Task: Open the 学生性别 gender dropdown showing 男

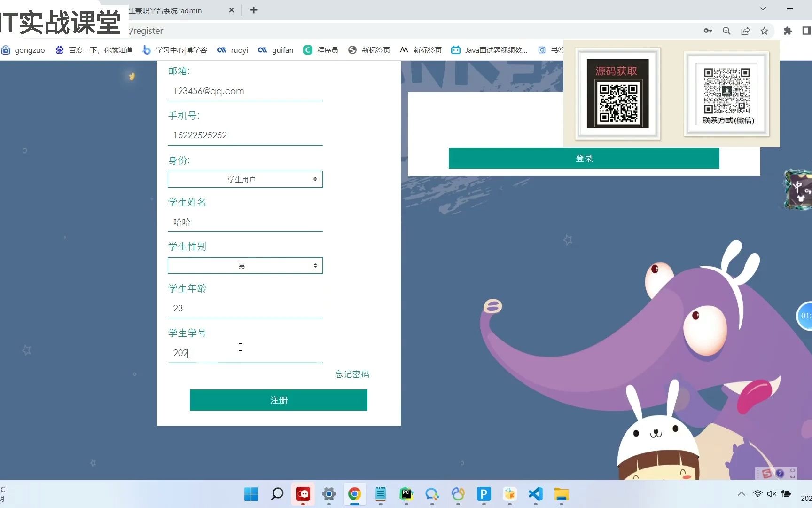Action: (x=244, y=265)
